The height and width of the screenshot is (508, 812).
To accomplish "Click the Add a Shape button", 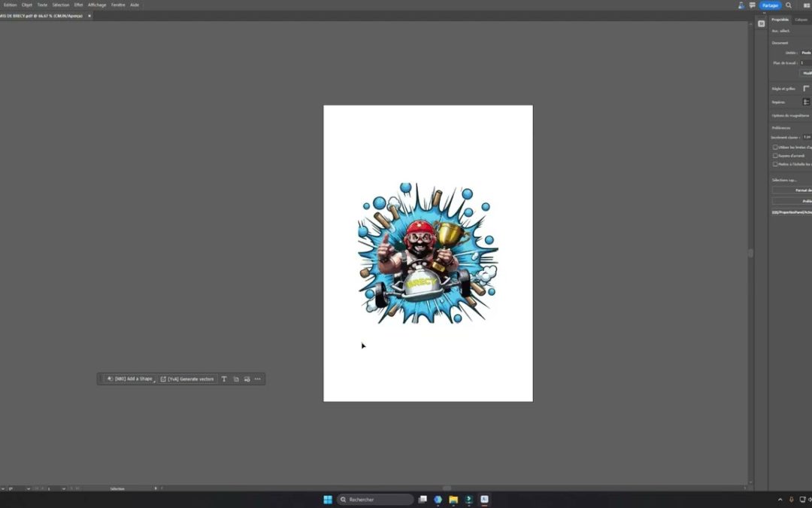I will click(130, 379).
